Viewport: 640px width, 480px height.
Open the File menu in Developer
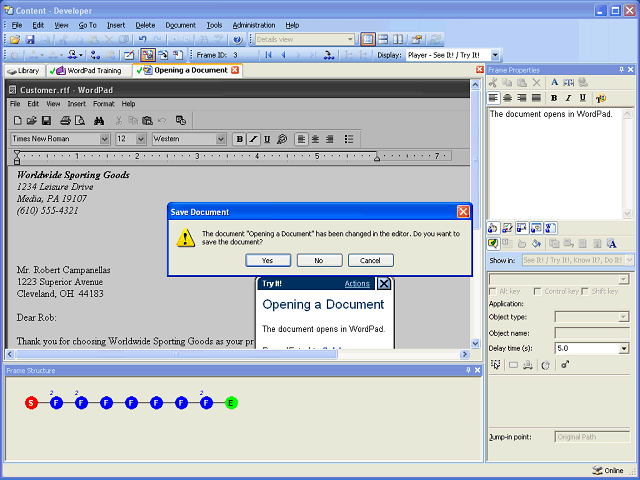click(17, 25)
